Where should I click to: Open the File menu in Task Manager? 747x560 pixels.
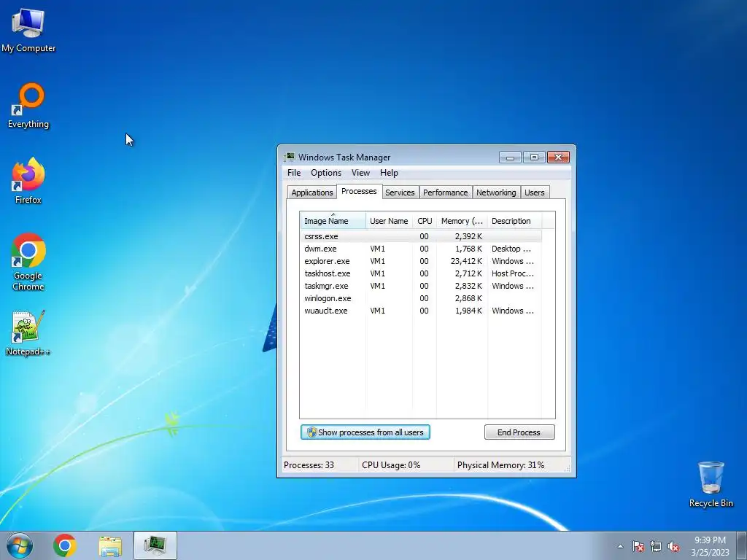294,173
